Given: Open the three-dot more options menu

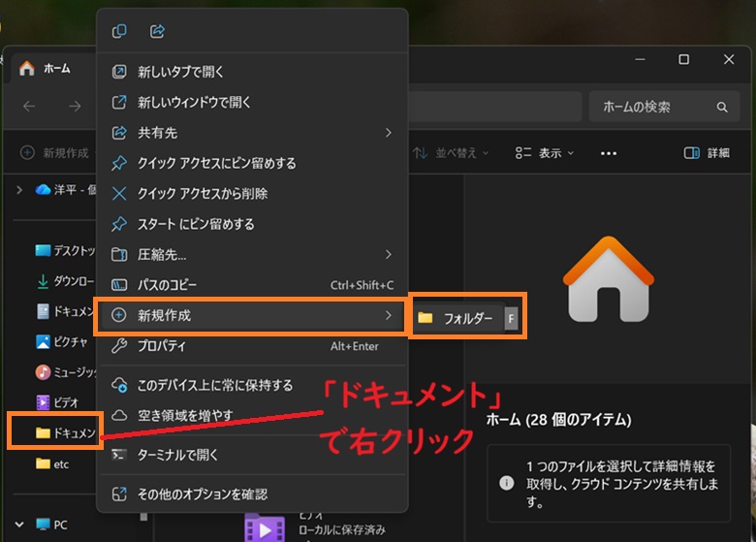Looking at the screenshot, I should tap(609, 153).
